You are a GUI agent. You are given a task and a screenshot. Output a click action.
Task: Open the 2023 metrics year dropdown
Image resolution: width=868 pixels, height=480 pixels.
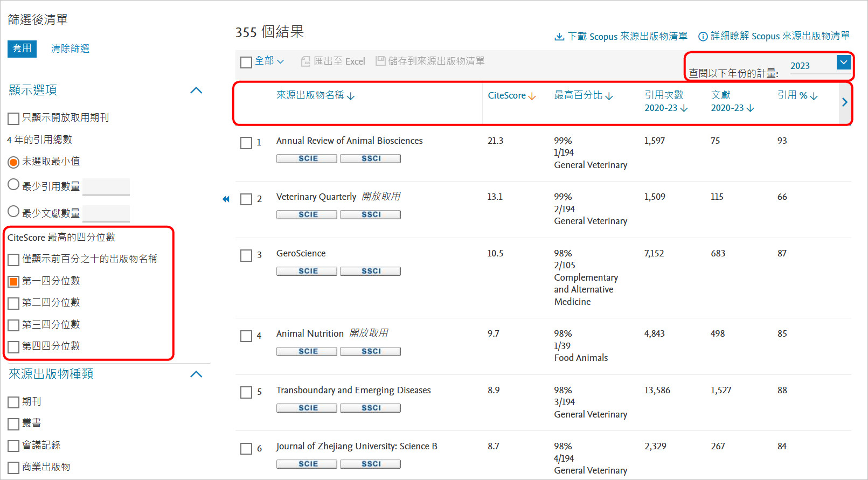[x=844, y=62]
